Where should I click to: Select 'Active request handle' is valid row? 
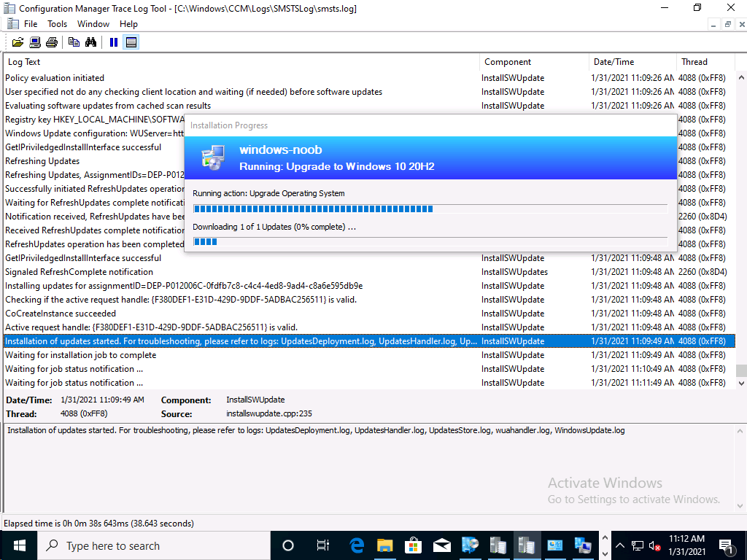[x=369, y=327]
